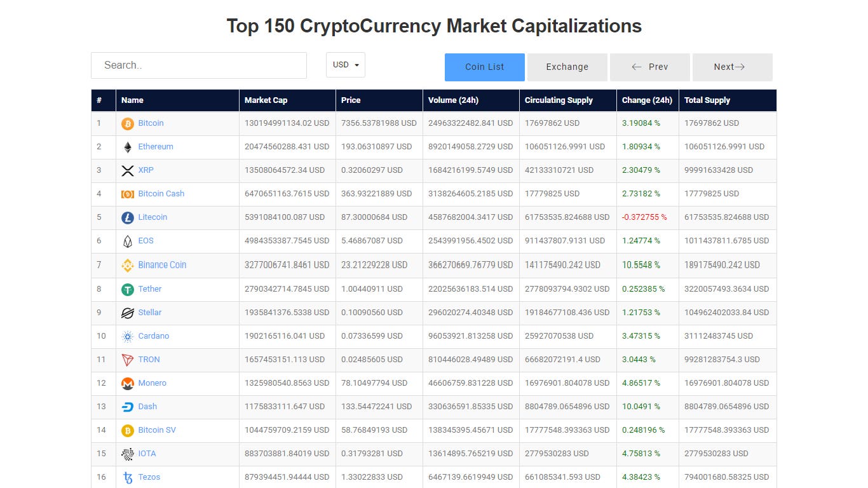Open the Cardano coin link

(x=154, y=336)
